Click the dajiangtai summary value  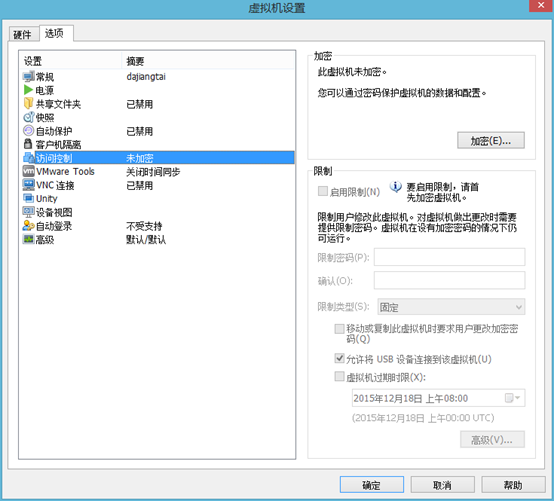pos(146,77)
